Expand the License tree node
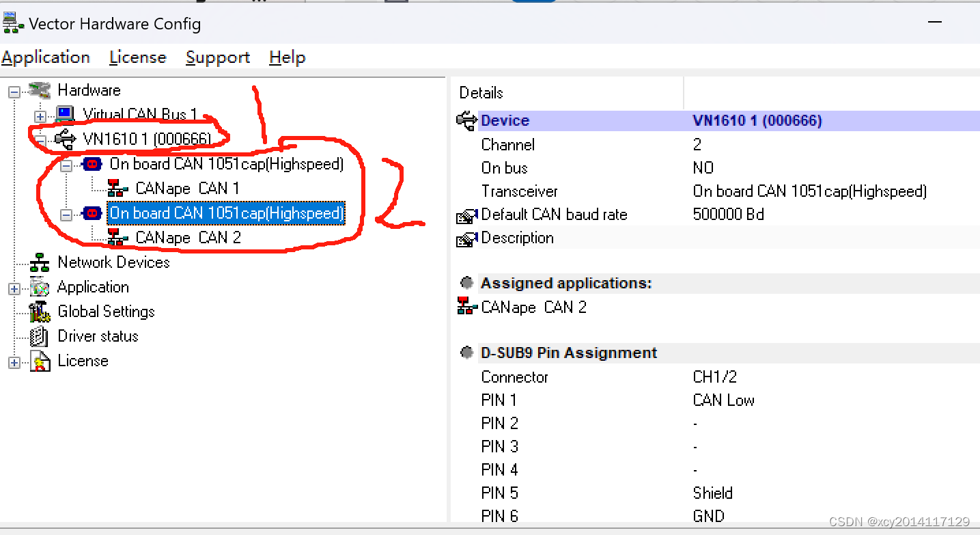The image size is (980, 535). tap(14, 362)
